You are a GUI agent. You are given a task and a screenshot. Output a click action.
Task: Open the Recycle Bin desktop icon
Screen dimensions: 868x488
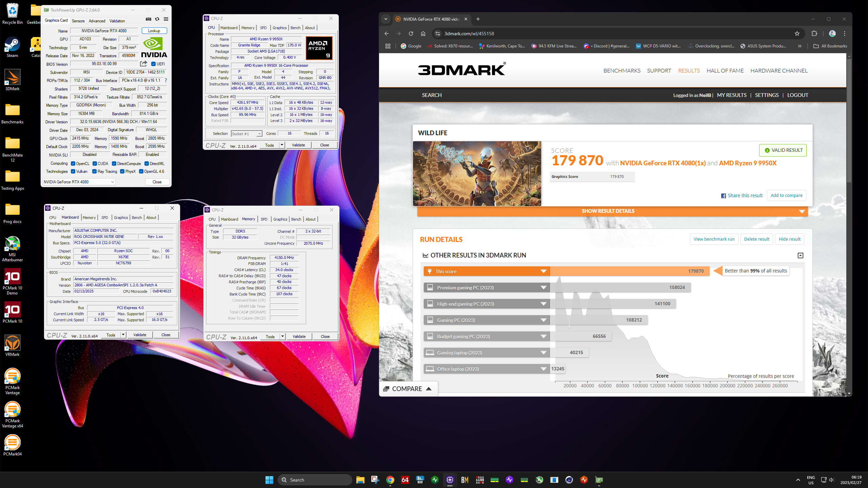click(x=13, y=14)
